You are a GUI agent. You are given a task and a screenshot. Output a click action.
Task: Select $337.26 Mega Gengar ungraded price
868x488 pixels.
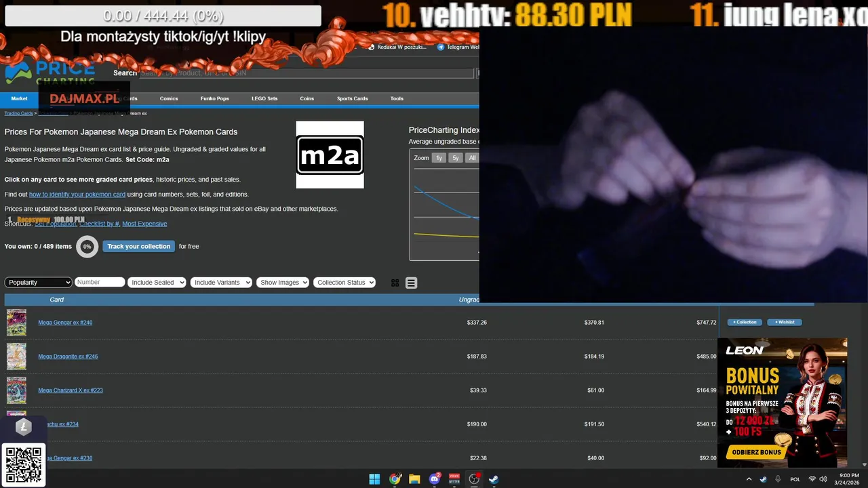click(x=477, y=323)
